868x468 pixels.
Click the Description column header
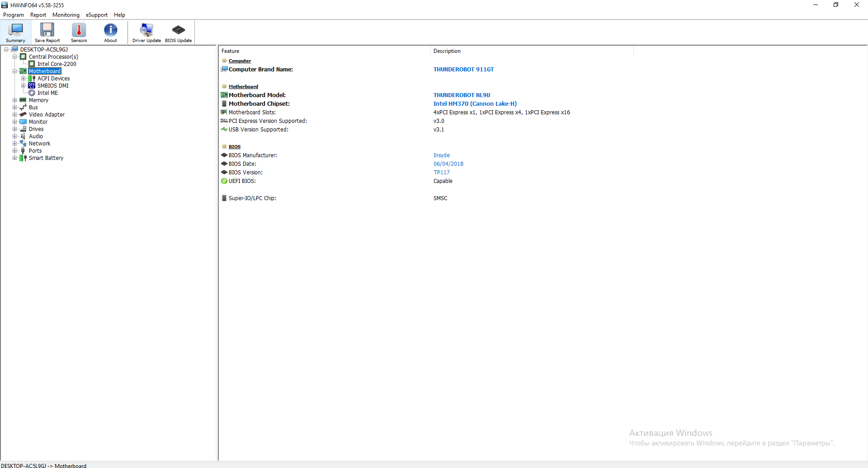tap(532, 51)
